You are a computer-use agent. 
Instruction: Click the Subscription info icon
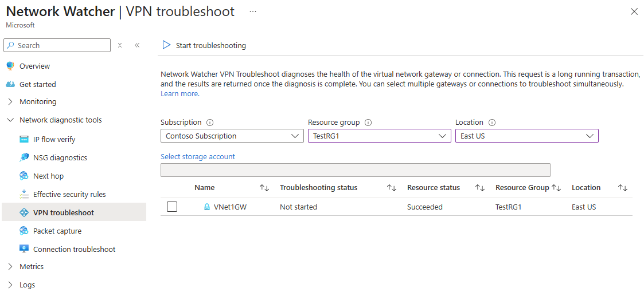point(210,123)
